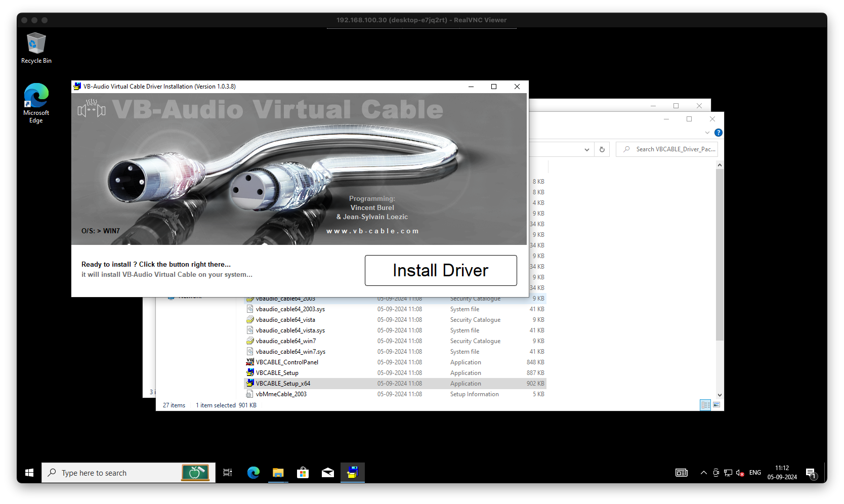Select the Microsoft Edge desktop shortcut

(36, 103)
